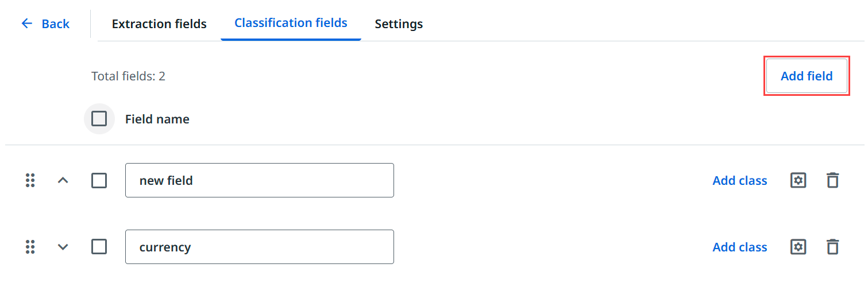Toggle the select-all fields checkbox
The image size is (868, 287).
coord(99,119)
